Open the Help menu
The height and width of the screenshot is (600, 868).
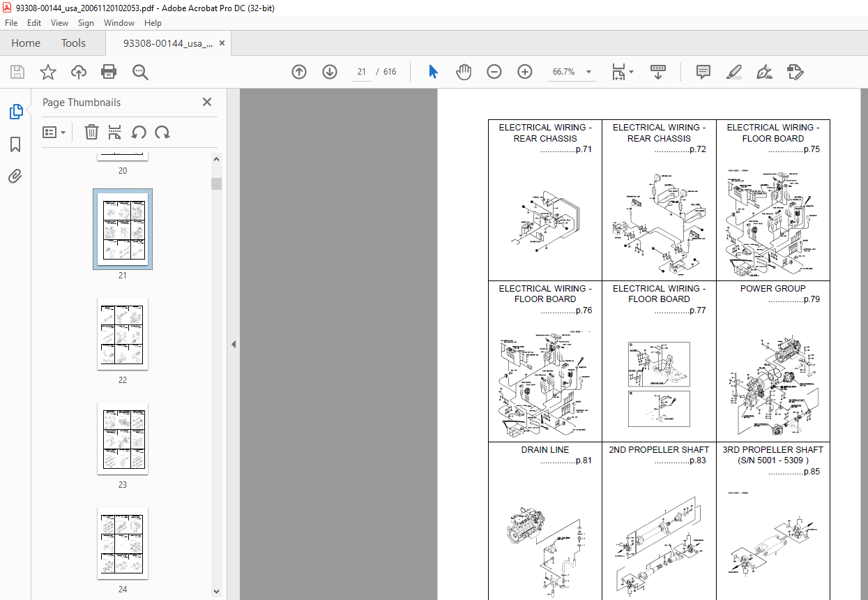pyautogui.click(x=153, y=23)
